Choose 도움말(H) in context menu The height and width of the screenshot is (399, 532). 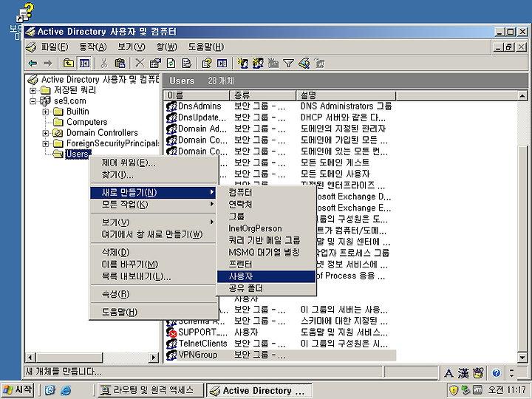(x=153, y=312)
